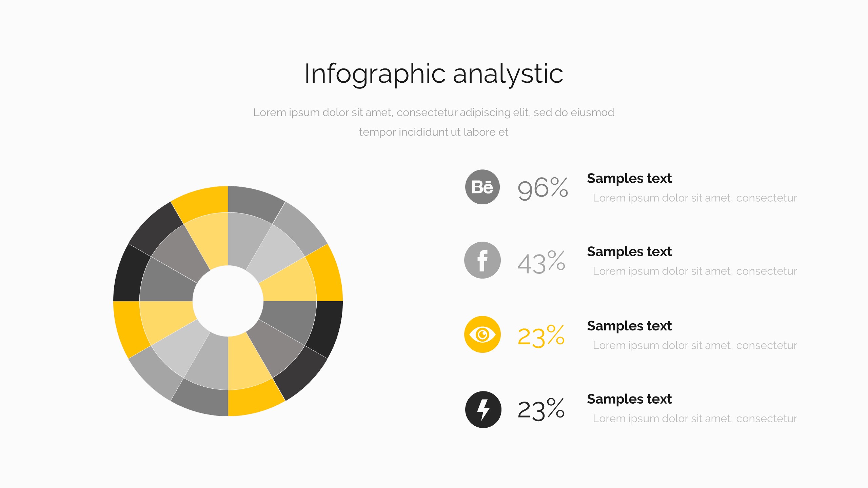Select the black lightning bolt icon
This screenshot has width=868, height=488.
click(483, 409)
